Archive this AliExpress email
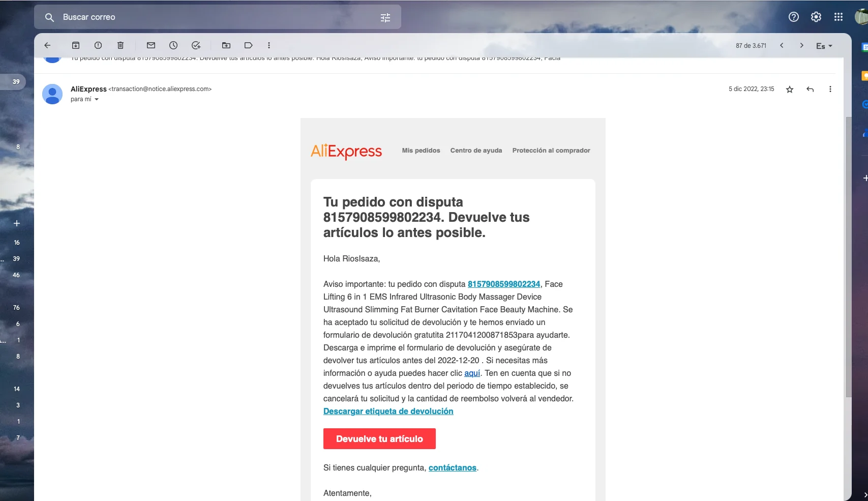 76,45
